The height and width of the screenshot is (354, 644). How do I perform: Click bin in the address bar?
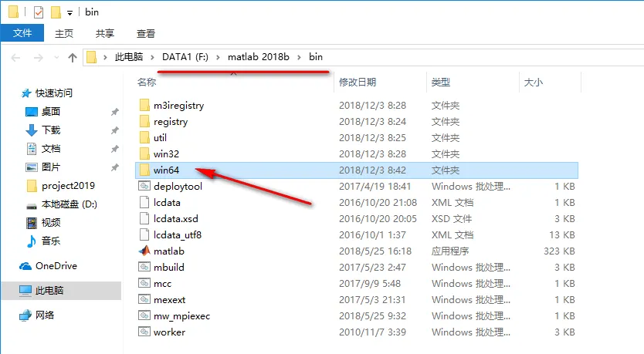coord(315,57)
